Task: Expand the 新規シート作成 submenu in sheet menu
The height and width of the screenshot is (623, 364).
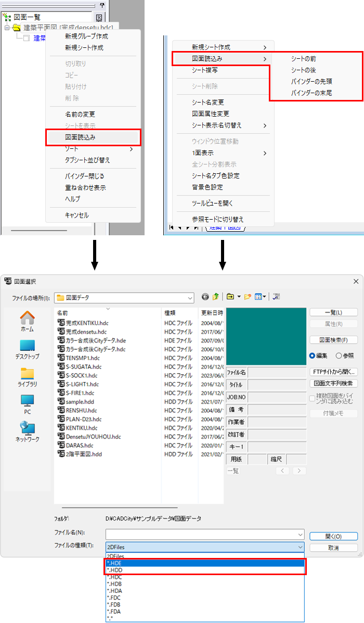Action: [x=265, y=47]
